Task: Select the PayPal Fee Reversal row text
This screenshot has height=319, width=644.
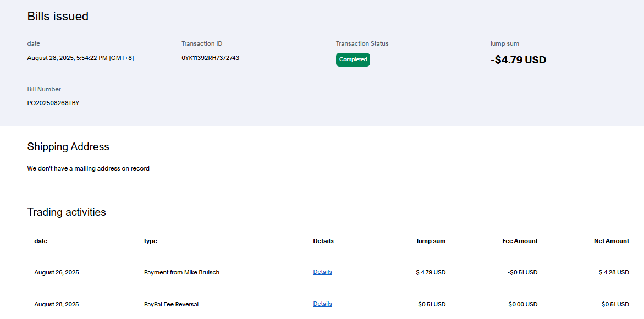Action: click(171, 304)
